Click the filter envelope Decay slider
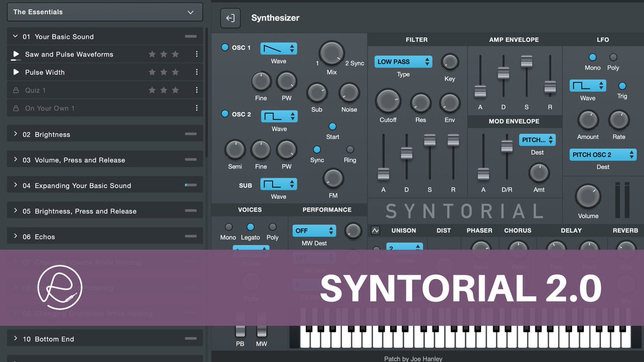This screenshot has width=644, height=362. [406, 153]
